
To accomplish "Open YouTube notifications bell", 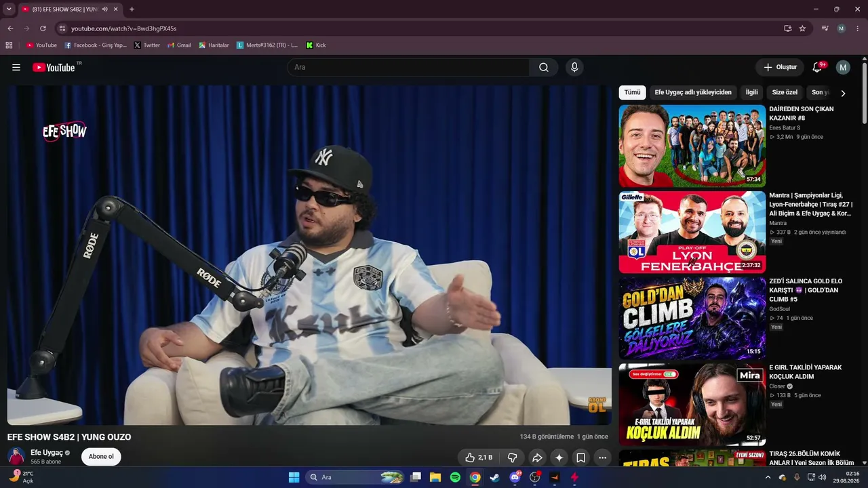I will pyautogui.click(x=817, y=67).
